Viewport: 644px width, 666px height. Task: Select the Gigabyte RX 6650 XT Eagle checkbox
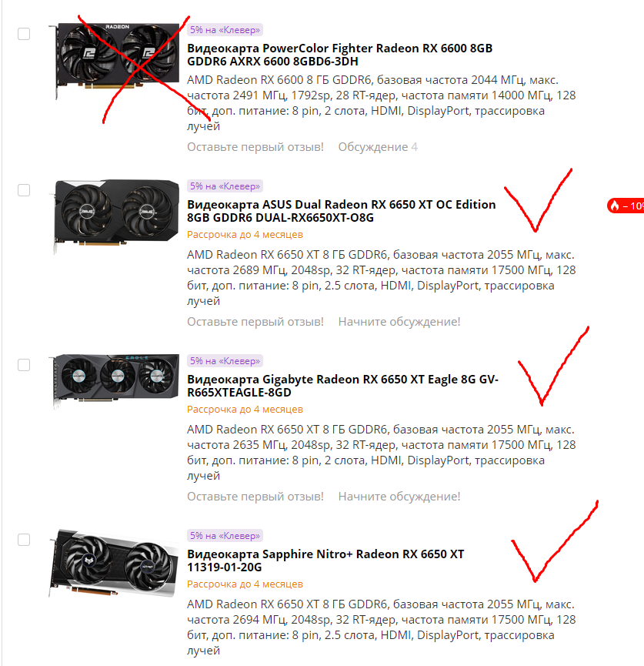pyautogui.click(x=24, y=365)
